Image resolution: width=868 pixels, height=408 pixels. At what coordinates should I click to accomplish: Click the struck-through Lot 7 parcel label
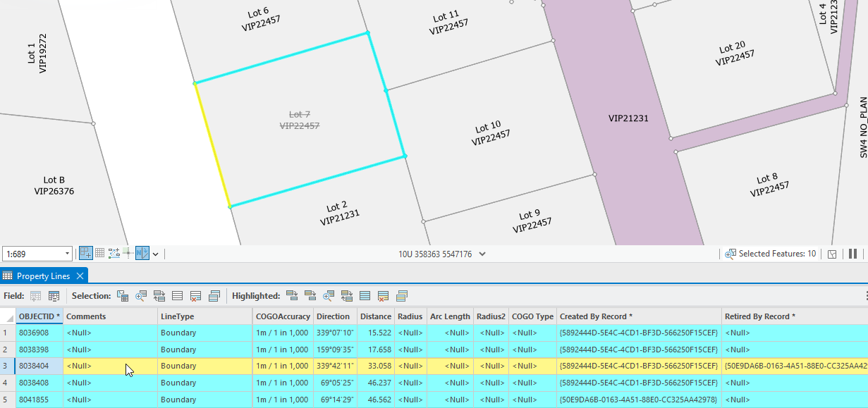click(300, 120)
